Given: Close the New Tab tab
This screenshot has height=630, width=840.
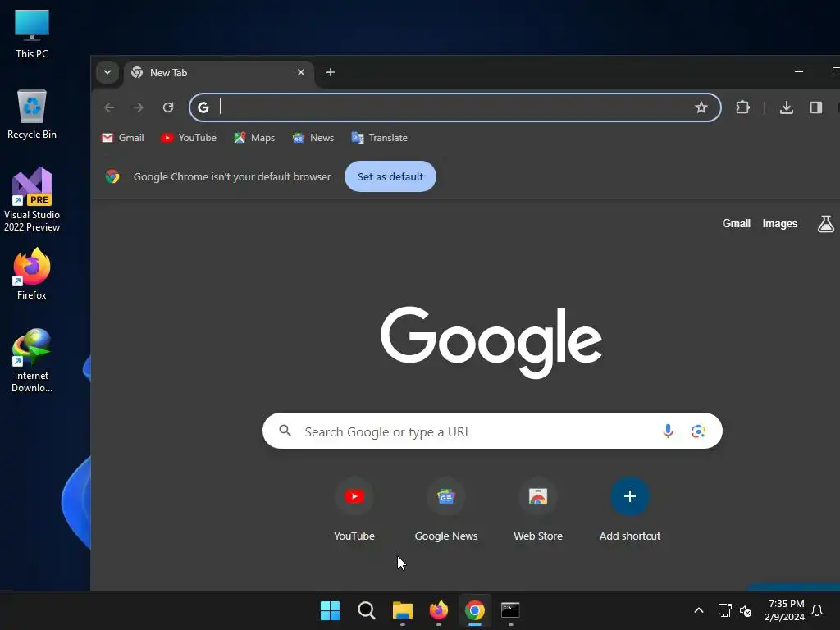Looking at the screenshot, I should pos(301,72).
